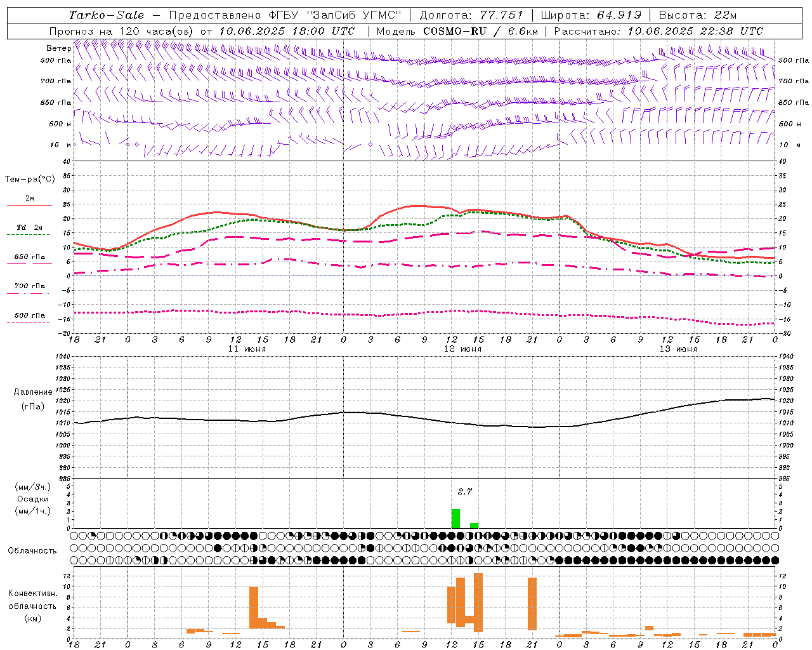Click the Давление pressure panel label

pyautogui.click(x=33, y=392)
